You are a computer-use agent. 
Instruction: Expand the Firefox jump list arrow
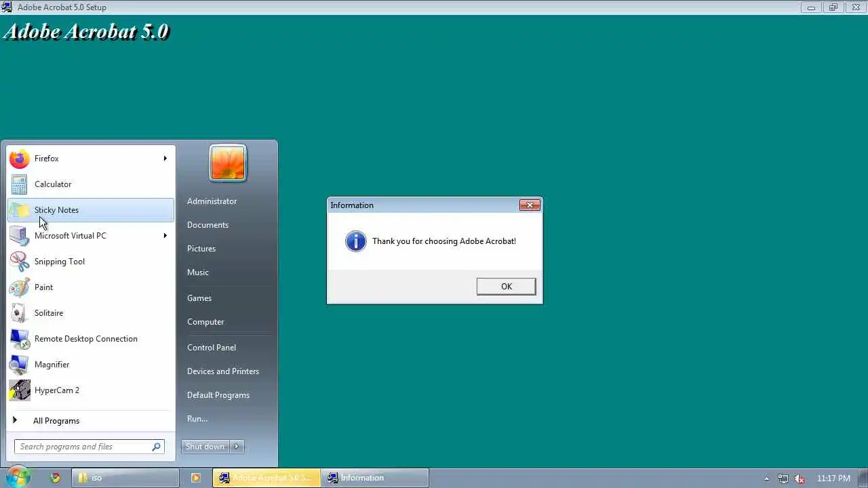tap(165, 159)
